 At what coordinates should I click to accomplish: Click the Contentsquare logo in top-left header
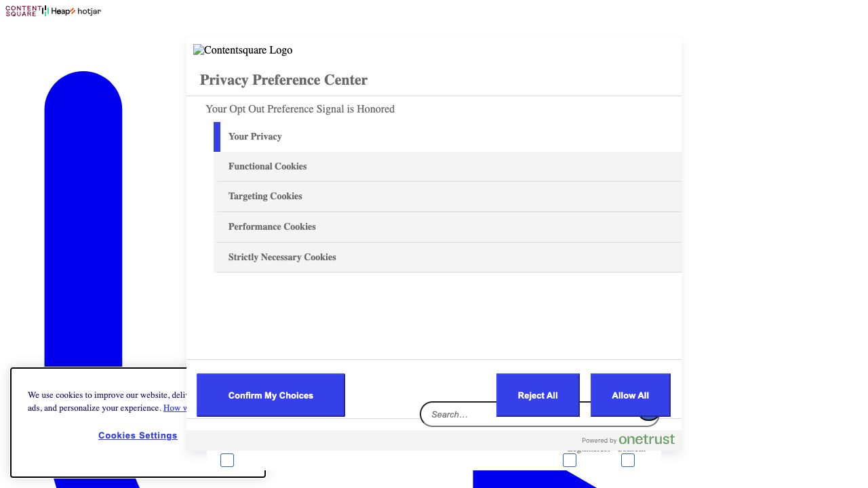tap(22, 11)
